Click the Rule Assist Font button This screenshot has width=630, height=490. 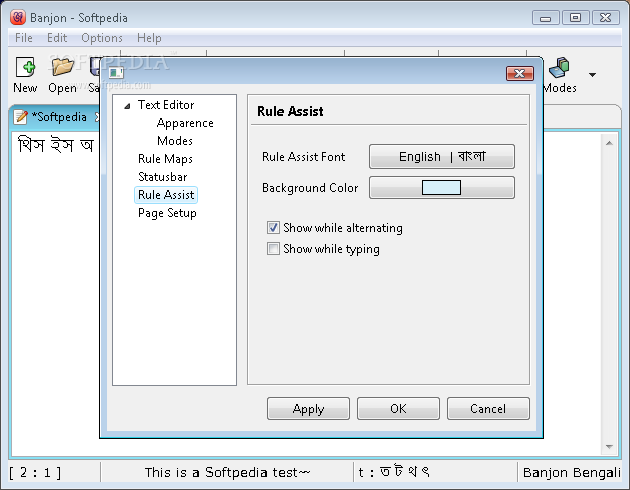coord(442,156)
